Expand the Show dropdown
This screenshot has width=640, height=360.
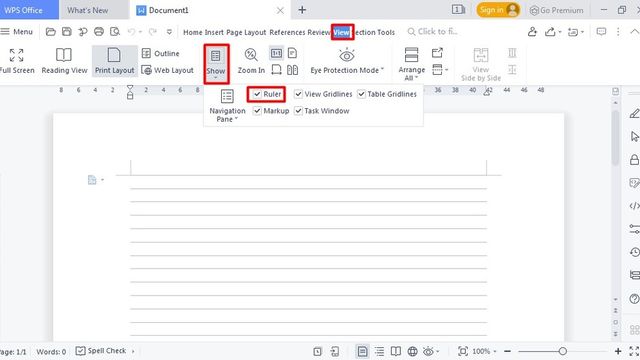pyautogui.click(x=216, y=64)
